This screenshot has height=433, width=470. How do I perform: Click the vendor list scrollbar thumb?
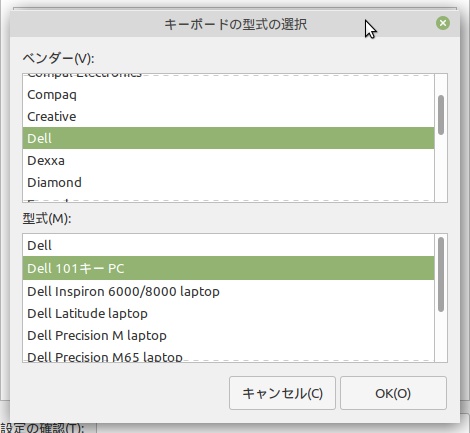coord(441,115)
